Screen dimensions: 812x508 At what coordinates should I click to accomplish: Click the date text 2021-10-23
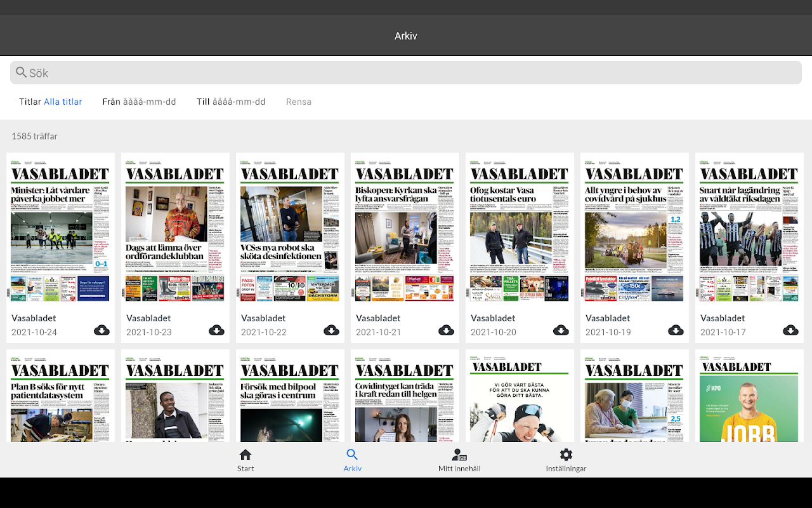149,332
